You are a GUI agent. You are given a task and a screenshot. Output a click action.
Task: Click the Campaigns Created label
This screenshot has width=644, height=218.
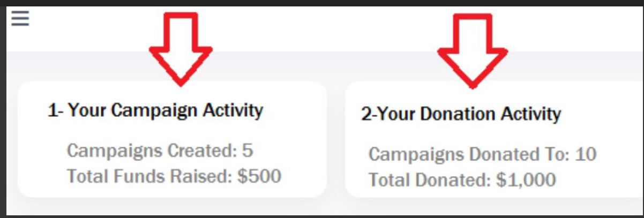point(151,151)
